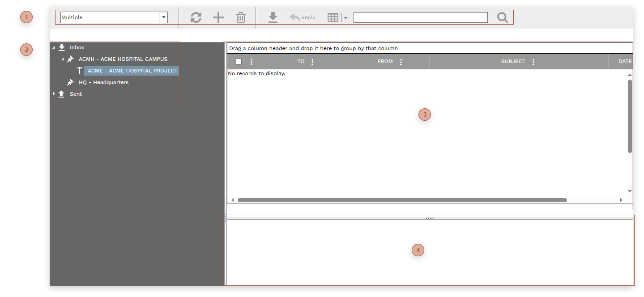Click the Inbox download-arrow icon
Image resolution: width=644 pixels, height=297 pixels.
[x=62, y=47]
